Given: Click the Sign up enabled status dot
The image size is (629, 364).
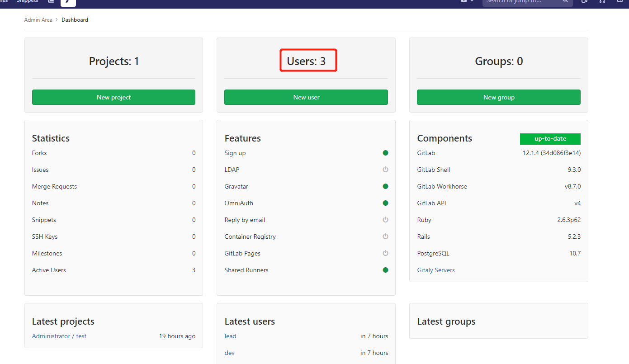Looking at the screenshot, I should (385, 153).
